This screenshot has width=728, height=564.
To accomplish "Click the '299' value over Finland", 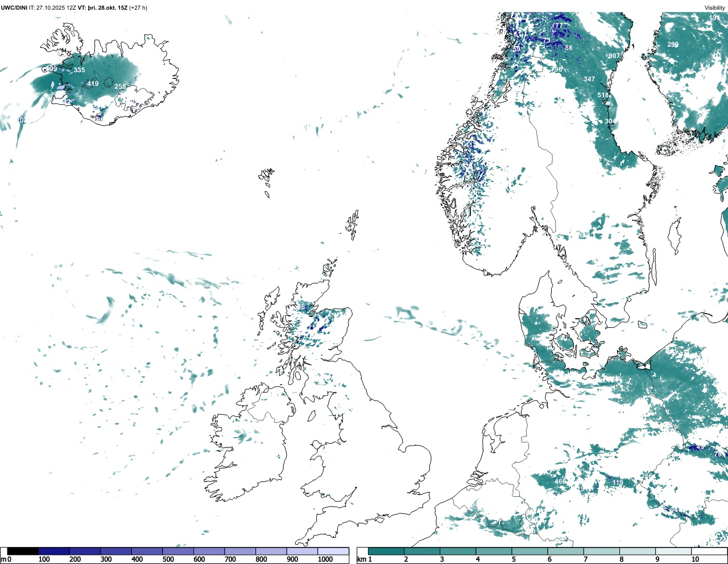I will coord(673,44).
